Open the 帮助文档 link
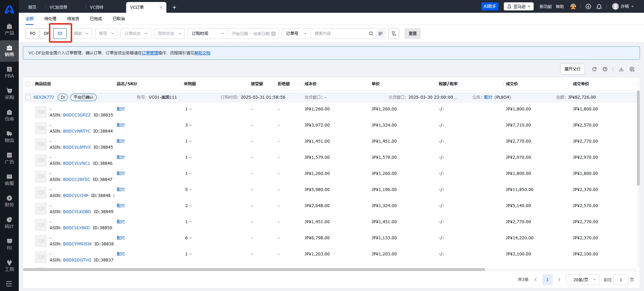Image resolution: width=644 pixels, height=291 pixels. point(202,53)
